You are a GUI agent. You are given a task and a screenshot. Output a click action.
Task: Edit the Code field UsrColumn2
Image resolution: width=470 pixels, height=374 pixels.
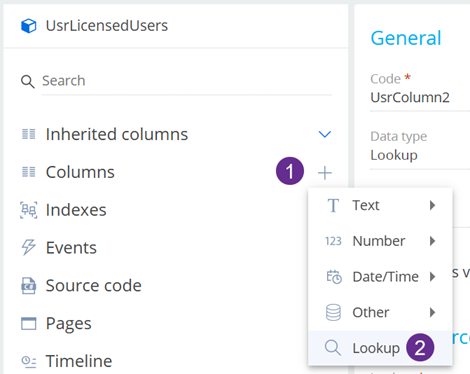coord(420,98)
